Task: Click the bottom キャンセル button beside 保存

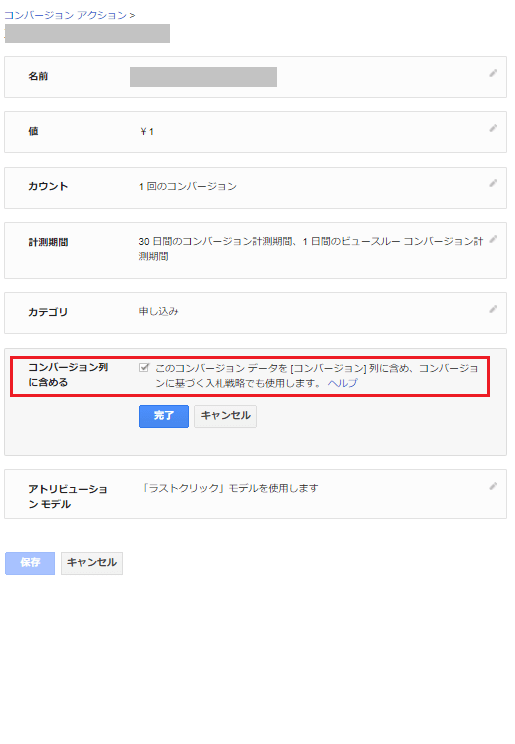Action: [x=92, y=563]
